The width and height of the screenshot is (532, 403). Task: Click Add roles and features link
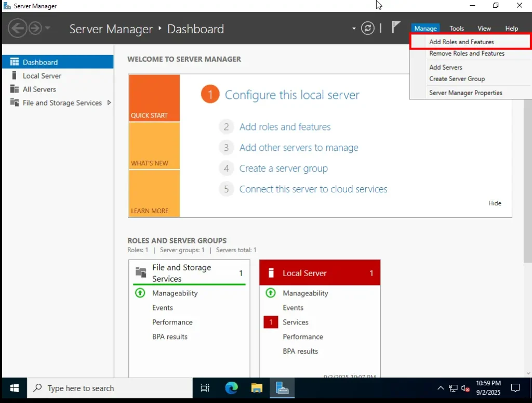(285, 127)
